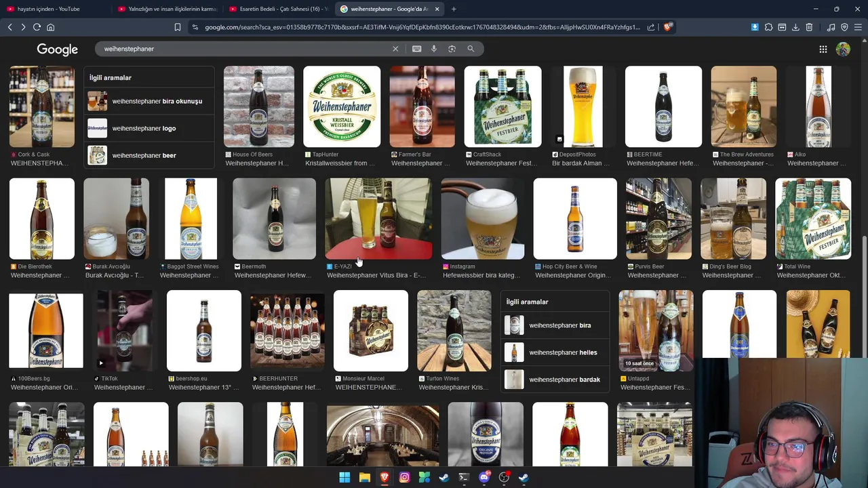
Task: Open the media control music note icon
Action: pos(831,27)
